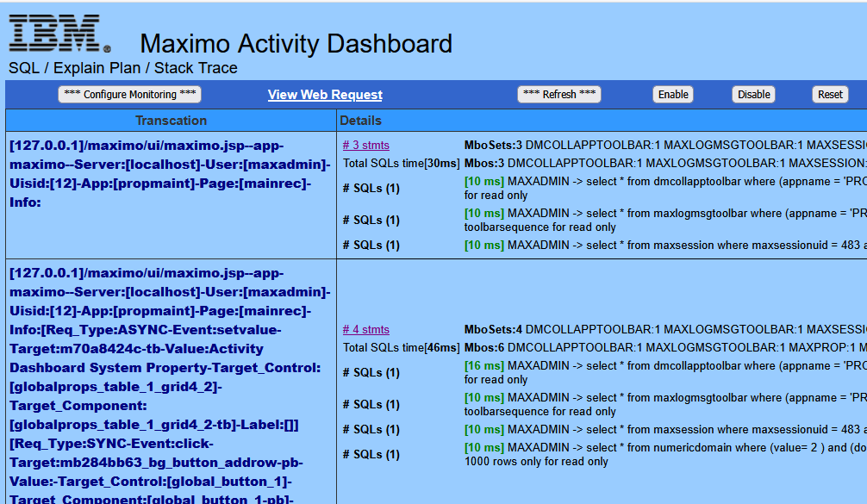Click the numericdomain select query
Image resolution: width=867 pixels, height=504 pixels.
tap(665, 454)
